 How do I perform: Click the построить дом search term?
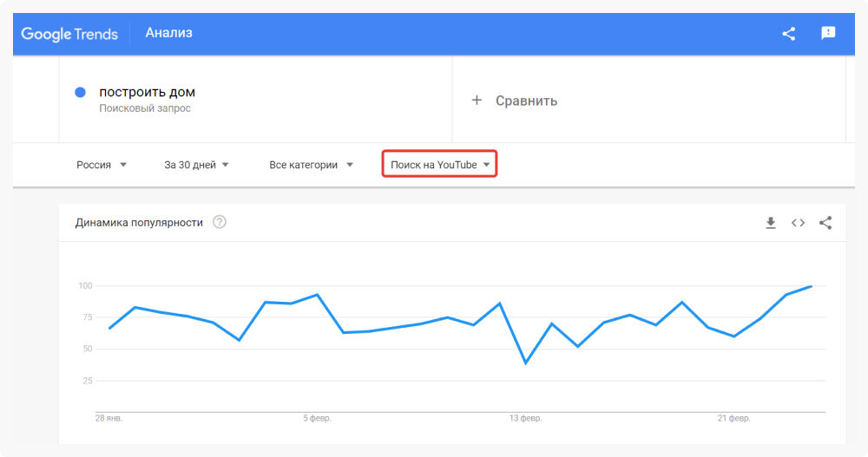pos(147,92)
